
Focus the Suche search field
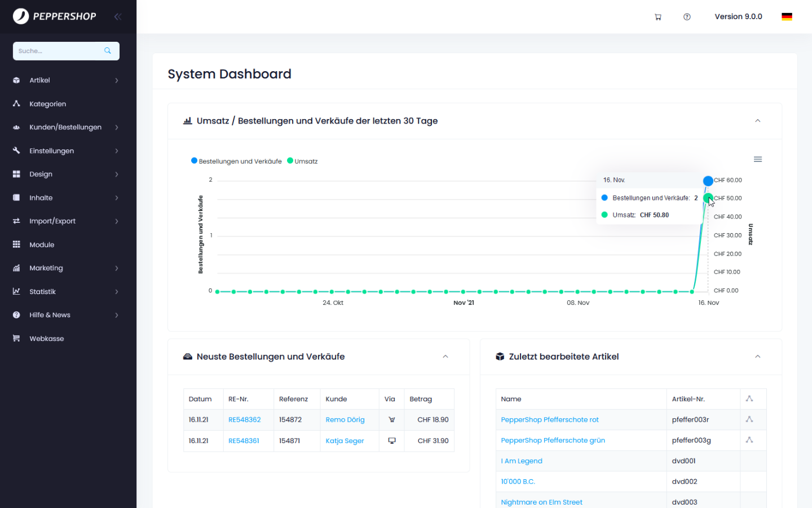(56, 51)
